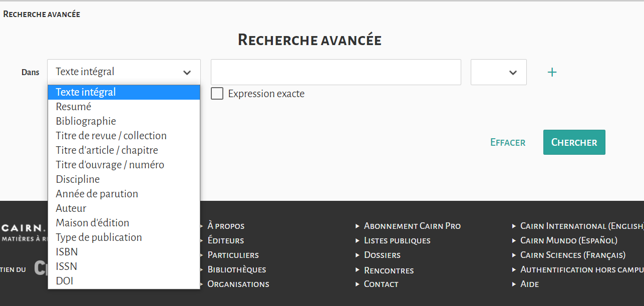The image size is (644, 306).
Task: Select Resumé from the dropdown list
Action: [74, 107]
